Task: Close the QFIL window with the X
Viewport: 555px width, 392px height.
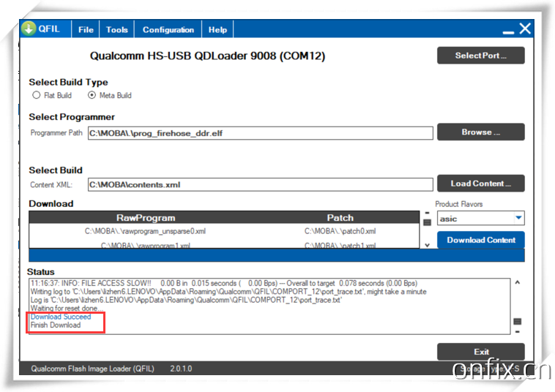Action: [525, 29]
